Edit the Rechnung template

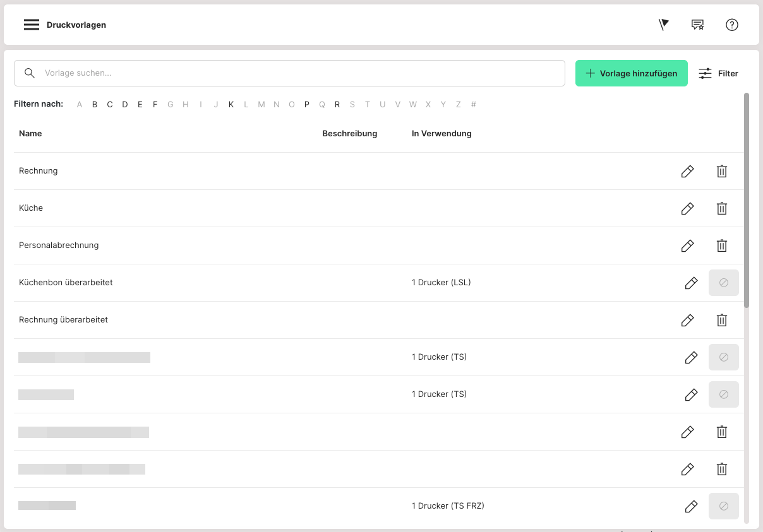[687, 171]
